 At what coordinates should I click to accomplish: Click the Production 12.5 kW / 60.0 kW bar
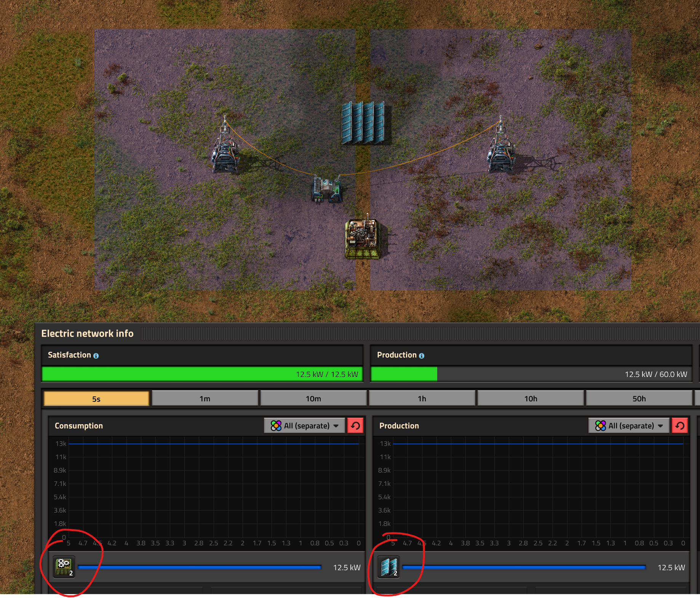[531, 374]
